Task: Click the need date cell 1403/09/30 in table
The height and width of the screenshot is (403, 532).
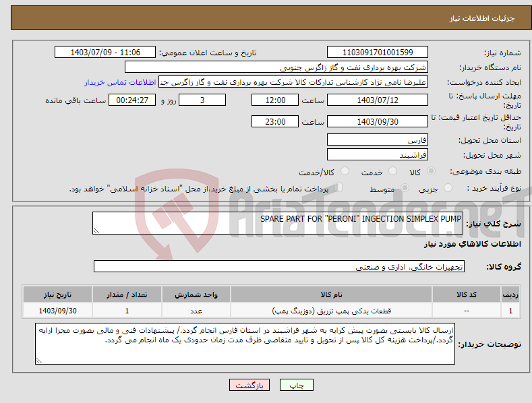Action: 58,311
